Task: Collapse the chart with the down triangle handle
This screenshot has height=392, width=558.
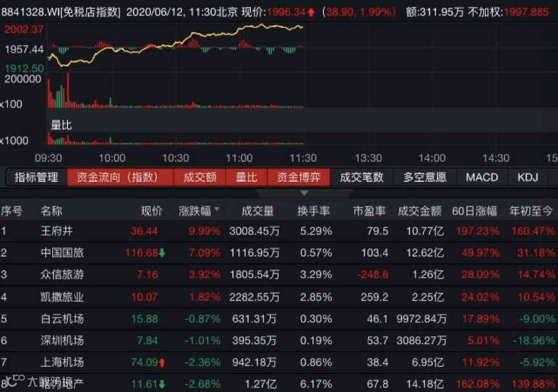Action: coord(304,193)
